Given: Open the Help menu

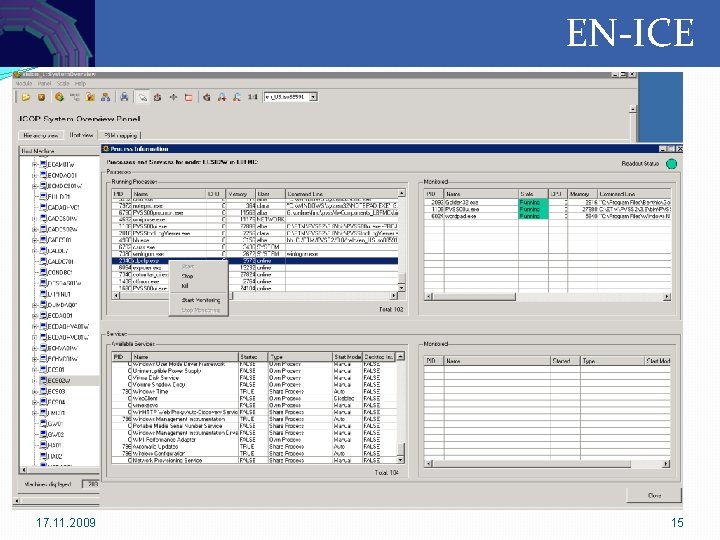Looking at the screenshot, I should (x=80, y=84).
